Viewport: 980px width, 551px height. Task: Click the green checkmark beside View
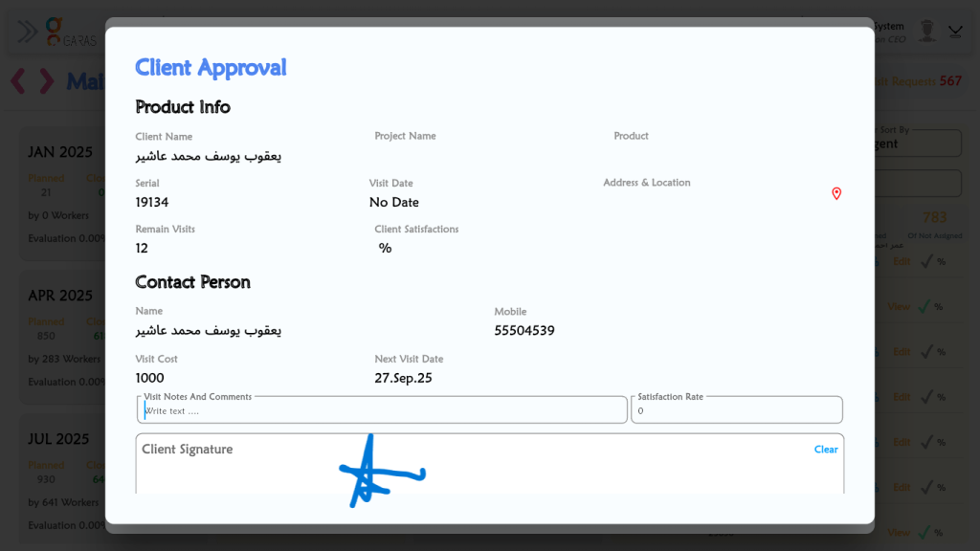click(924, 307)
